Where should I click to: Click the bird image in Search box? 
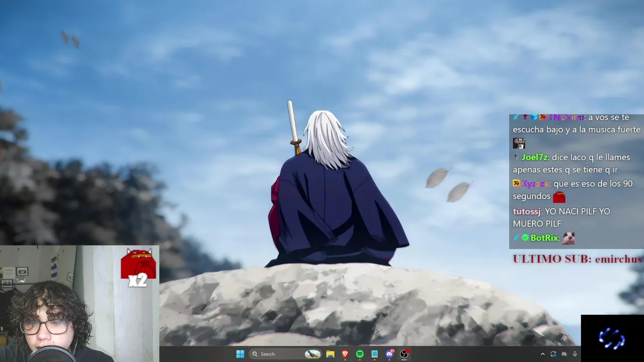(x=312, y=354)
